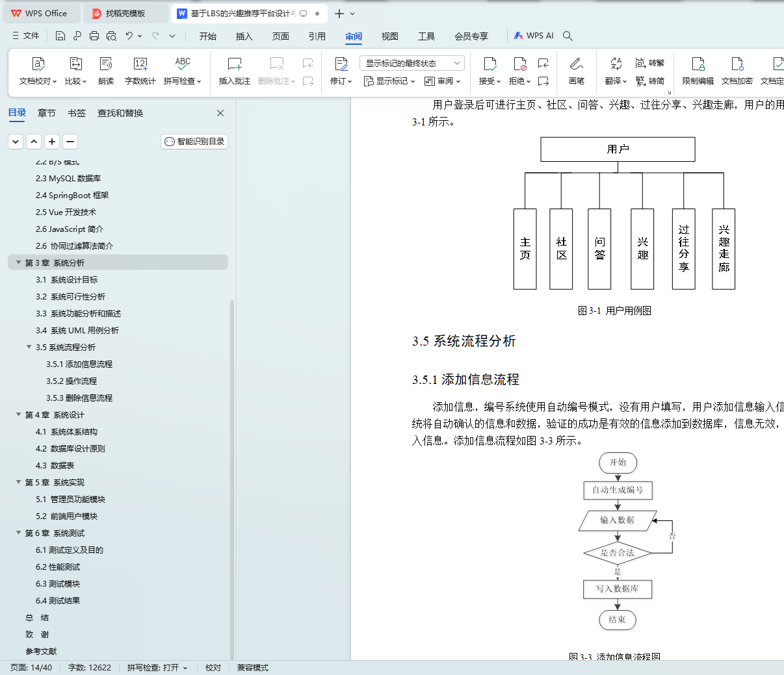Open the 文件 menu
Viewport: 784px width, 675px height.
(x=26, y=36)
